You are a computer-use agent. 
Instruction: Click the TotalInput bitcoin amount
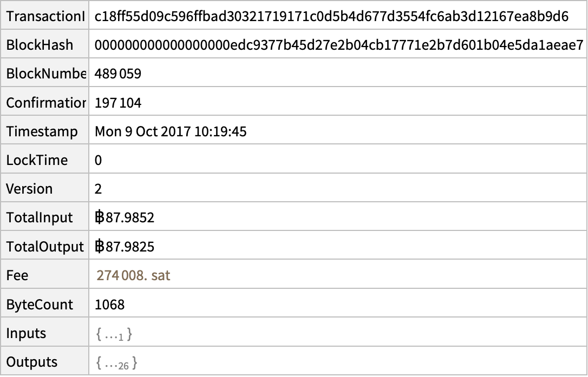(125, 218)
